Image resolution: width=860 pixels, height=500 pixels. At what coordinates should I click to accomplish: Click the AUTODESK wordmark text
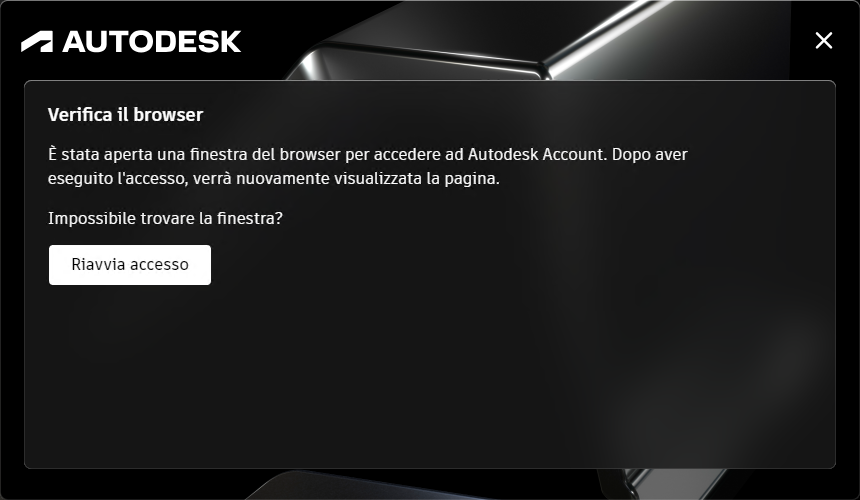click(x=152, y=42)
